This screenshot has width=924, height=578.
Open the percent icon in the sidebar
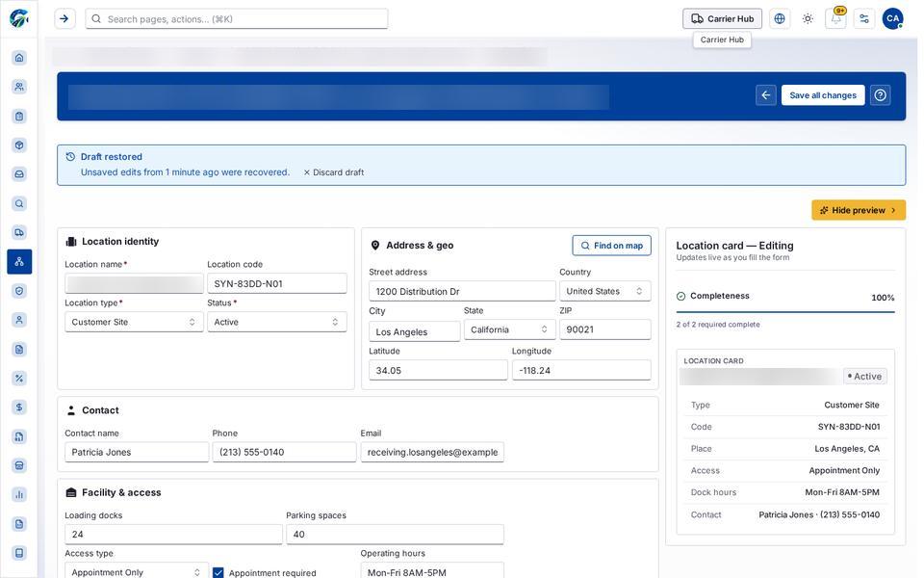pyautogui.click(x=19, y=379)
